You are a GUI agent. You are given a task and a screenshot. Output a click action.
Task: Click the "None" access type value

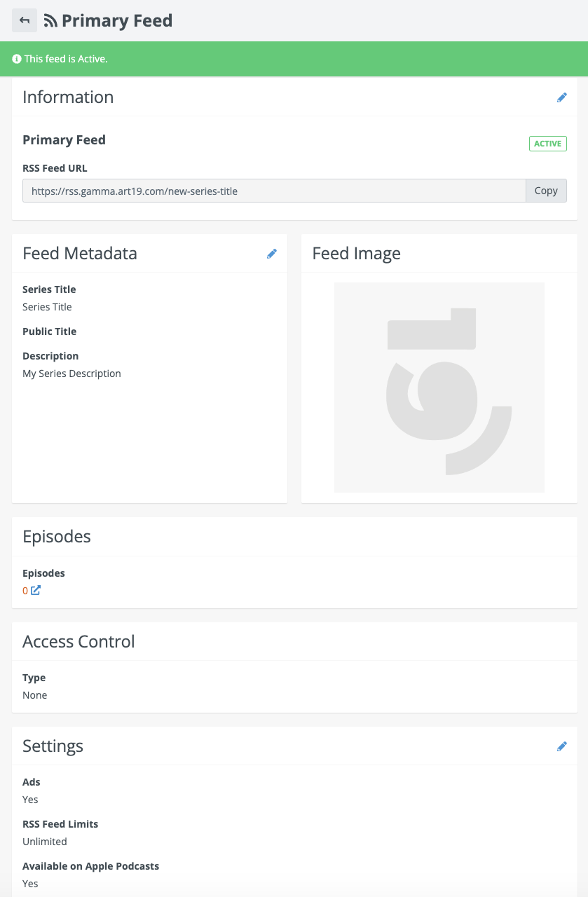pos(35,695)
